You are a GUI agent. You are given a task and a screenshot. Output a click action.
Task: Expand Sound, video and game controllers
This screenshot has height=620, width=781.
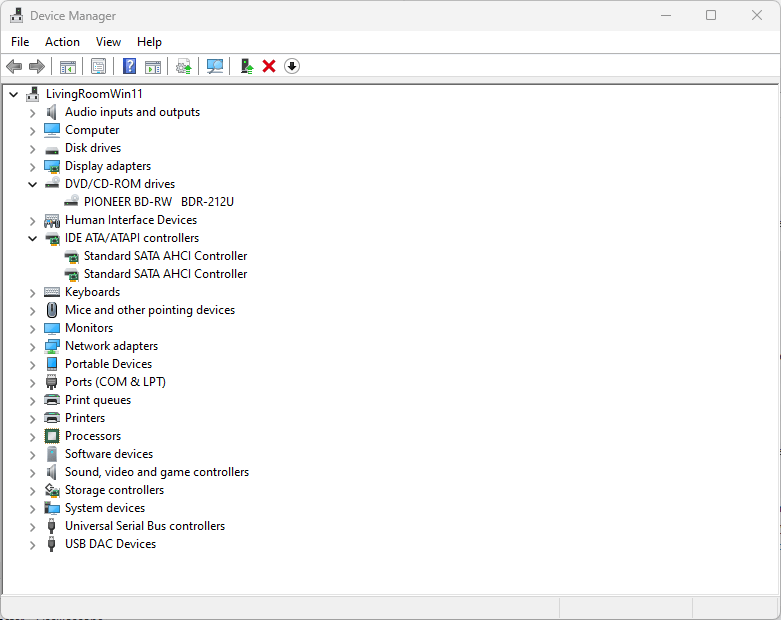pyautogui.click(x=32, y=472)
